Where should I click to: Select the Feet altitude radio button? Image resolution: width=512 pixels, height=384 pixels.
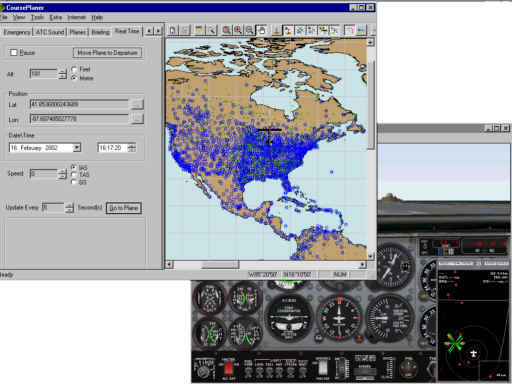point(74,69)
